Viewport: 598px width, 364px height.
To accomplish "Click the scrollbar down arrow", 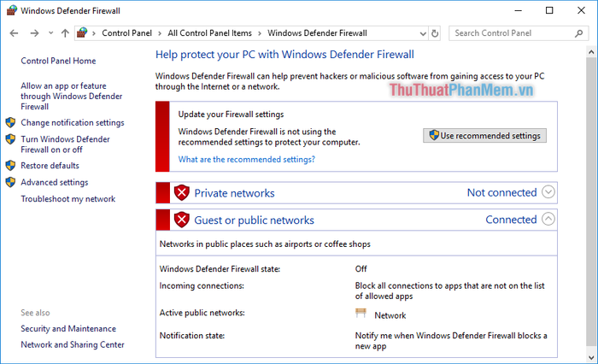I will (x=591, y=358).
